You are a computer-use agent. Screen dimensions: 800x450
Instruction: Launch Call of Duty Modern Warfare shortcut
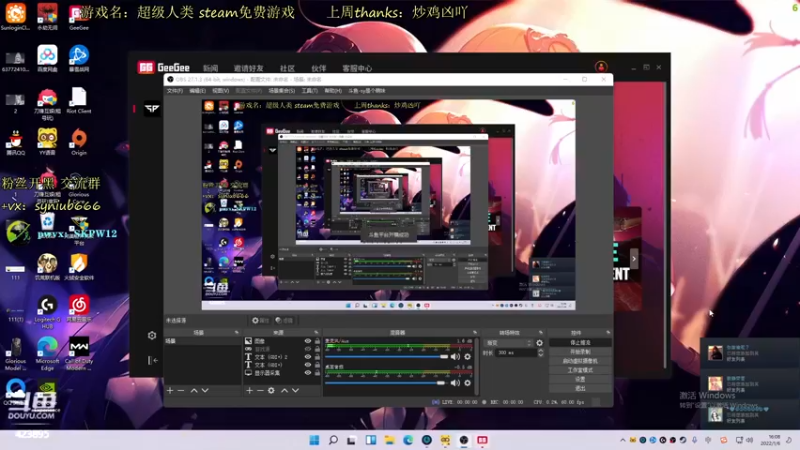point(79,353)
